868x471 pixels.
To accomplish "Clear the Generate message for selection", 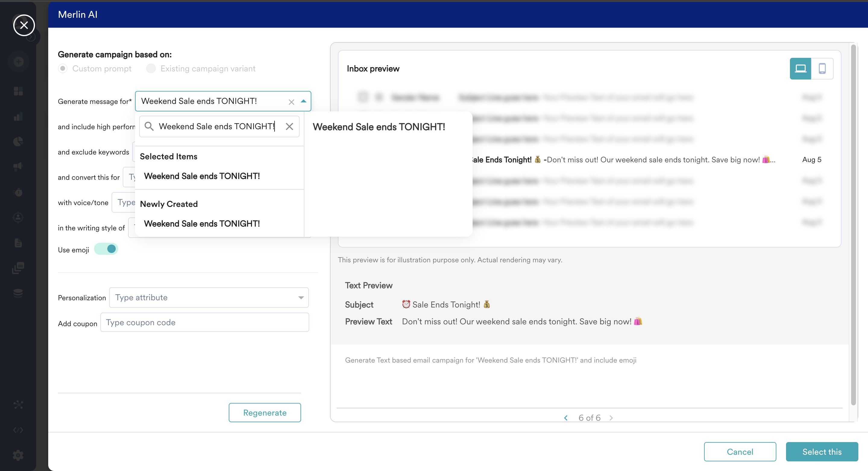I will pos(291,102).
